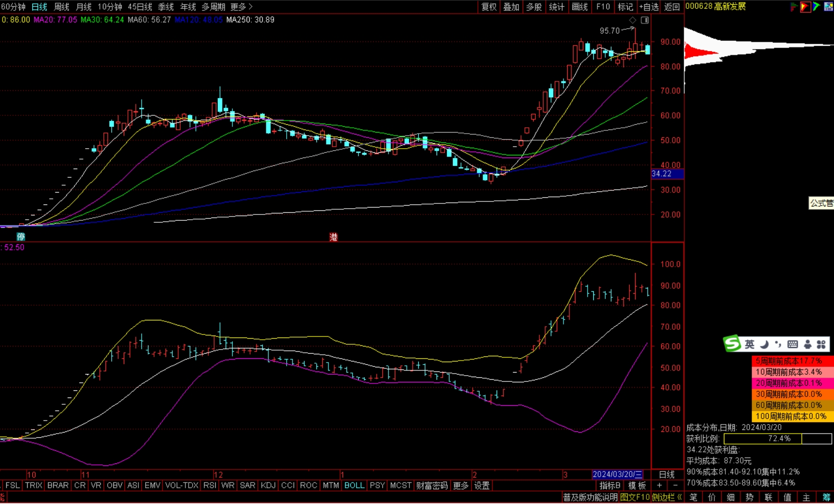Open the rightmost window icon in top-right corner
This screenshot has height=504, width=834.
pos(828,7)
